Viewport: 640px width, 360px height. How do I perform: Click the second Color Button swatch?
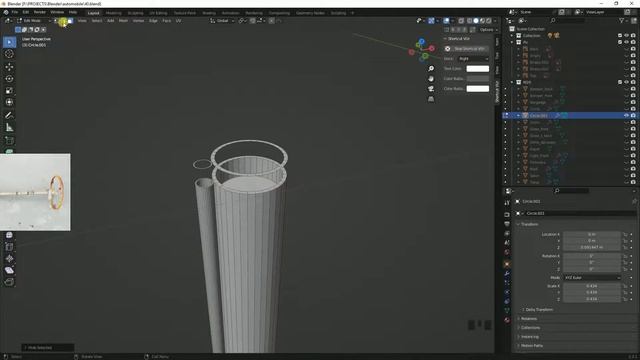coord(478,89)
